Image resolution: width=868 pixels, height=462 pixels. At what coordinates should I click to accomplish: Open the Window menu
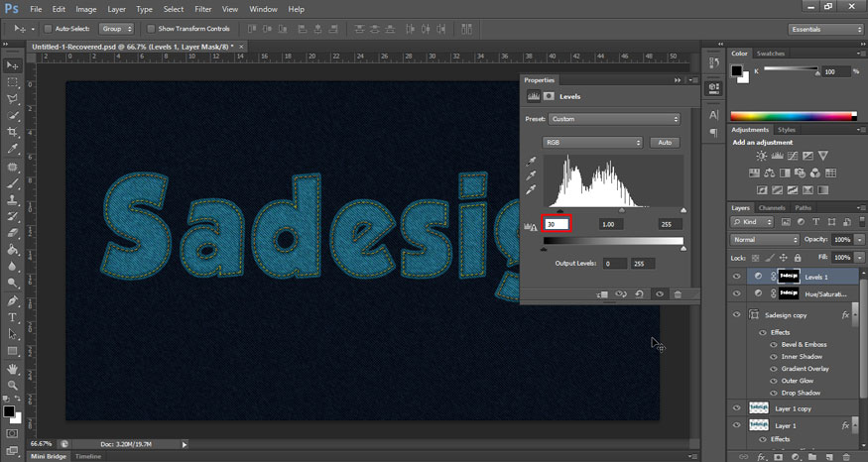263,9
